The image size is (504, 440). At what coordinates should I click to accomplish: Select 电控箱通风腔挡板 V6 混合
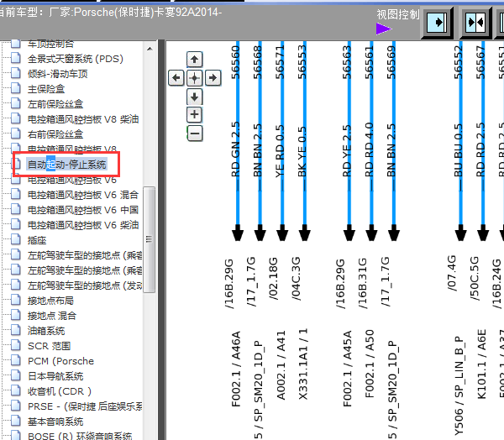83,195
